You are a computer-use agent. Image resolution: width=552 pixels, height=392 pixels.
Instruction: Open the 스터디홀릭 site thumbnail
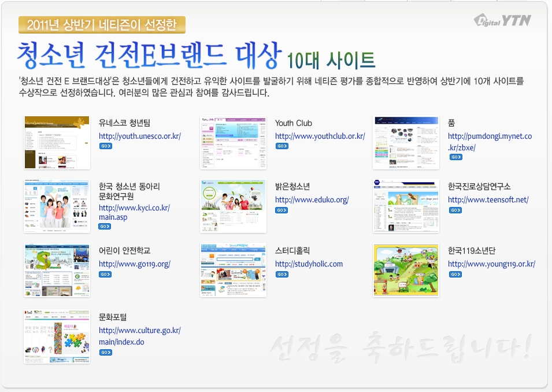click(x=233, y=270)
